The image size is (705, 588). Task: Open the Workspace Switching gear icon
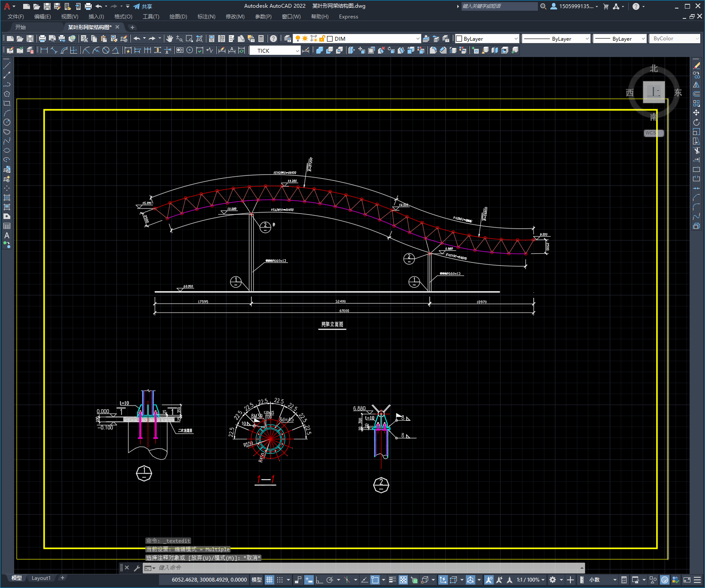click(553, 580)
